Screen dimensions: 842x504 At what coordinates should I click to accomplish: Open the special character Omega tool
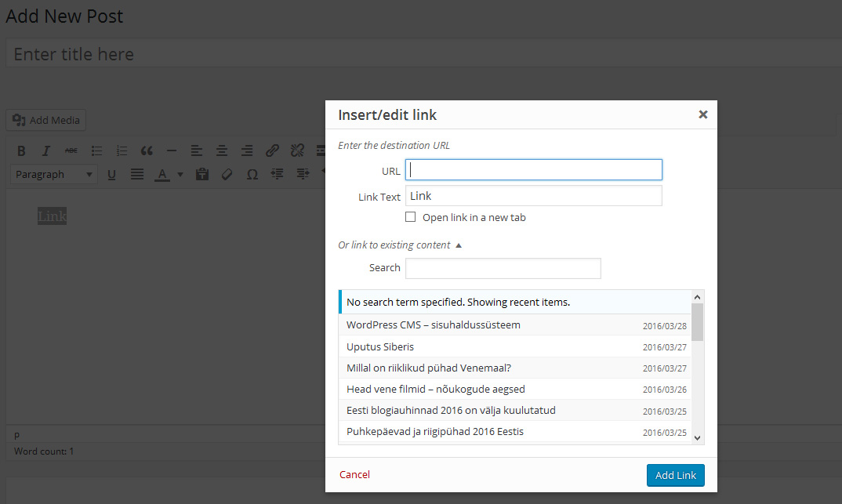pos(252,175)
